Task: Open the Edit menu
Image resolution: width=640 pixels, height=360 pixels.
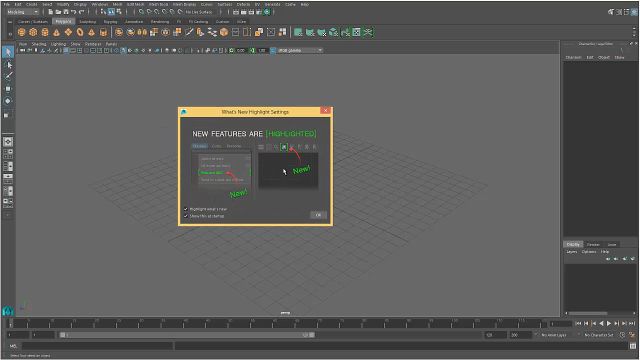Action: click(18, 4)
